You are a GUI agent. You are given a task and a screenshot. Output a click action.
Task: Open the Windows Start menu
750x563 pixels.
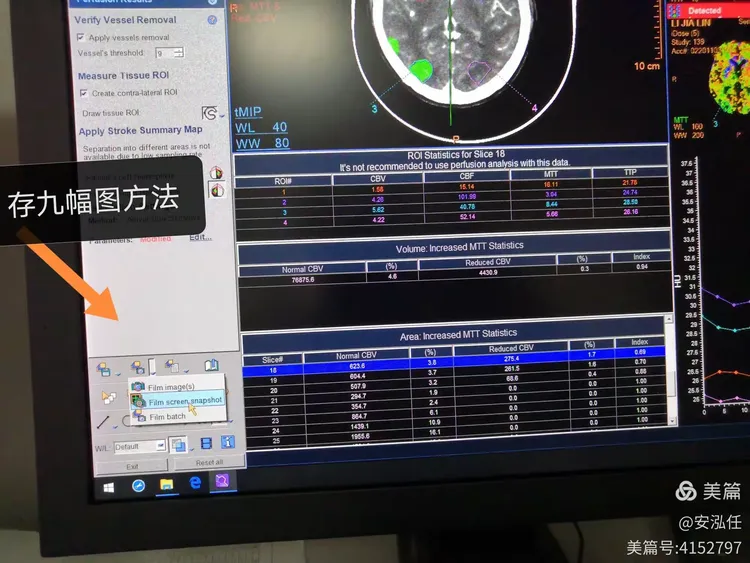(x=109, y=487)
